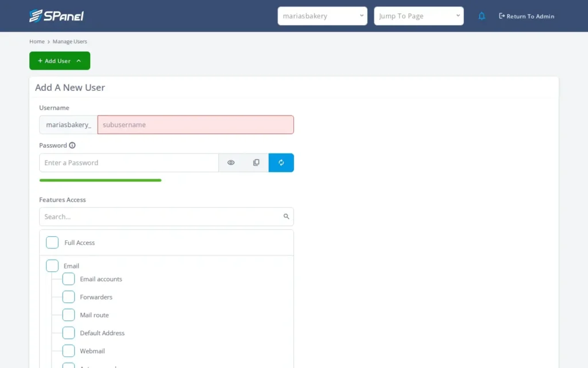The width and height of the screenshot is (588, 368).
Task: Generate a random password
Action: coord(281,163)
